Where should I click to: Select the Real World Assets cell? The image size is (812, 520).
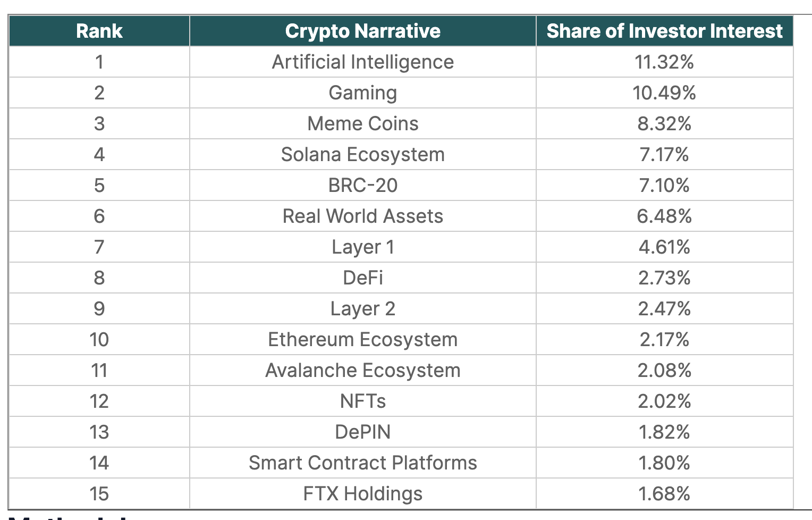362,216
